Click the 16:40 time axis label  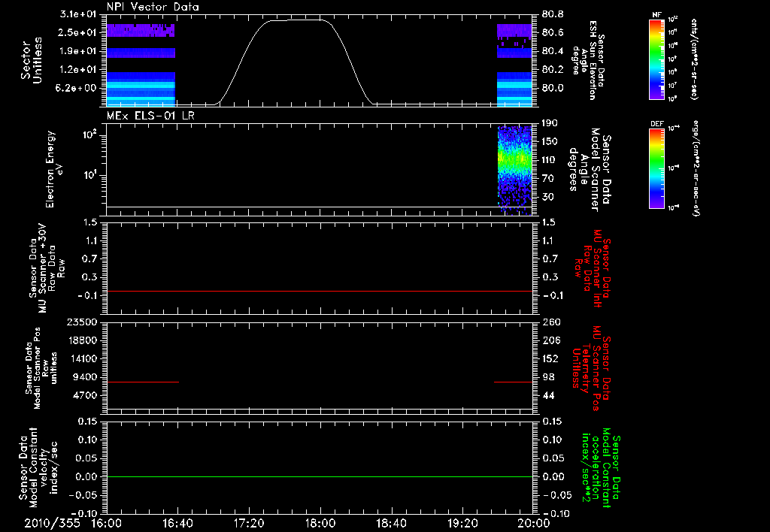pyautogui.click(x=177, y=523)
